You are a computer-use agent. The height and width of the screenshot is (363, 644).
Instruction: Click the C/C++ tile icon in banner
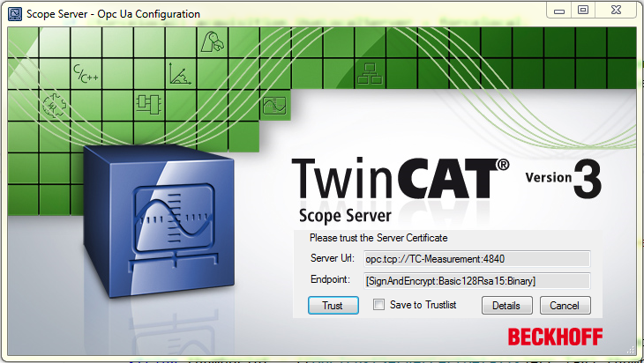pos(86,73)
